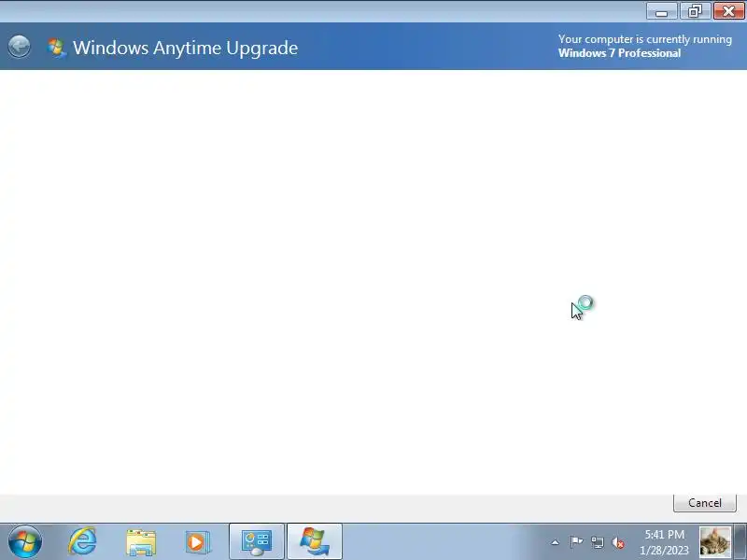Show hidden system tray icons

[555, 542]
